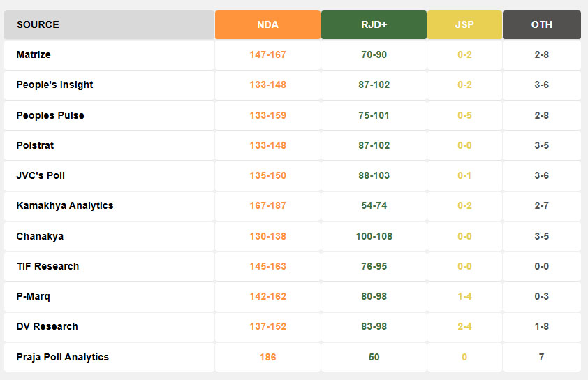Click the P-Marq source name
Viewport: 588px width, 380px height.
pos(33,296)
